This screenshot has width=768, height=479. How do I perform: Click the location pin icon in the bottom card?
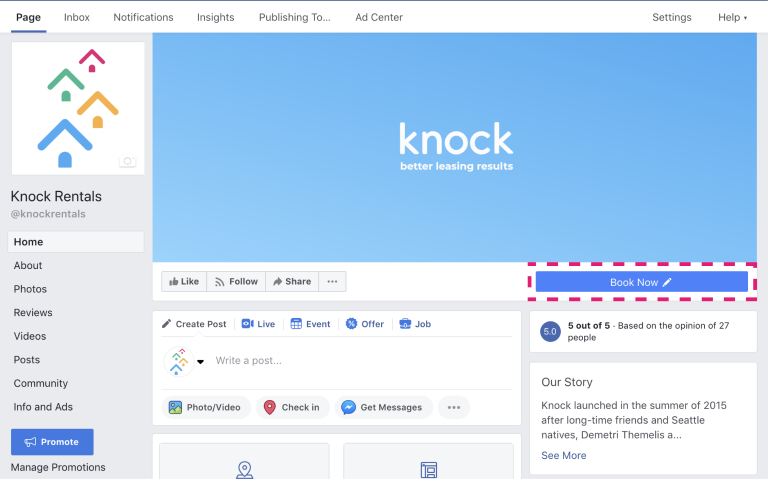click(x=244, y=470)
